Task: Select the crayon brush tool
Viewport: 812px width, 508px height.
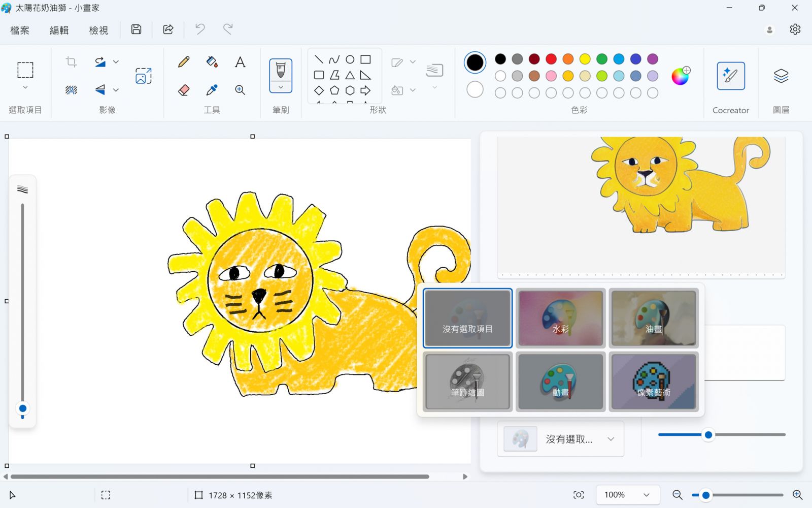Action: (x=281, y=70)
